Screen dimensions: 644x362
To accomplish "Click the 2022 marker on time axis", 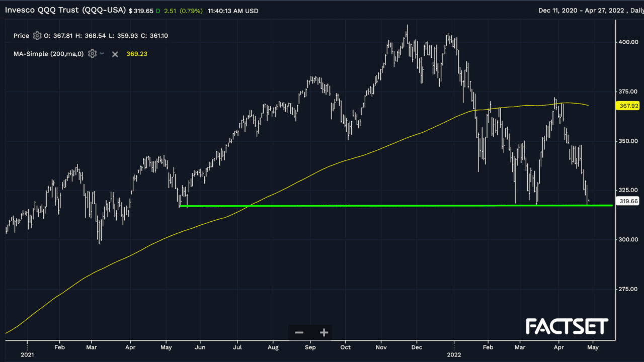I will click(x=454, y=353).
